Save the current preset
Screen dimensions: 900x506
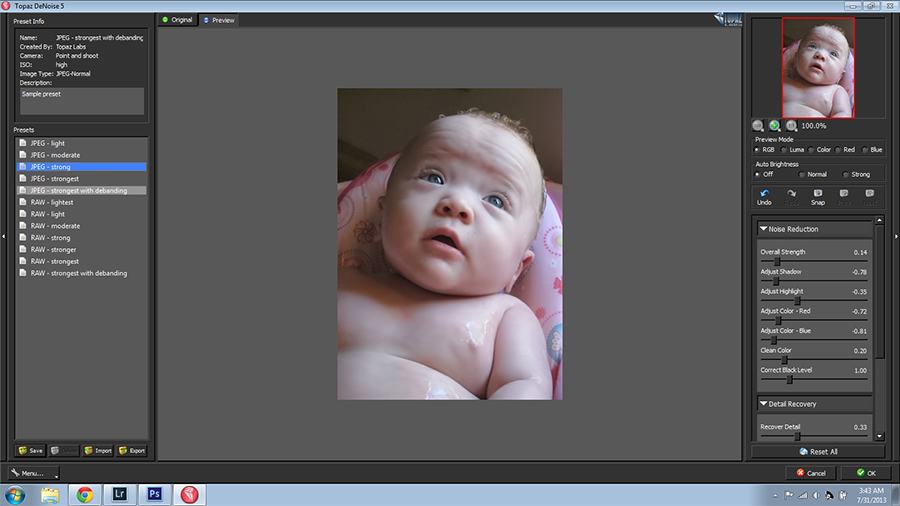pos(31,450)
